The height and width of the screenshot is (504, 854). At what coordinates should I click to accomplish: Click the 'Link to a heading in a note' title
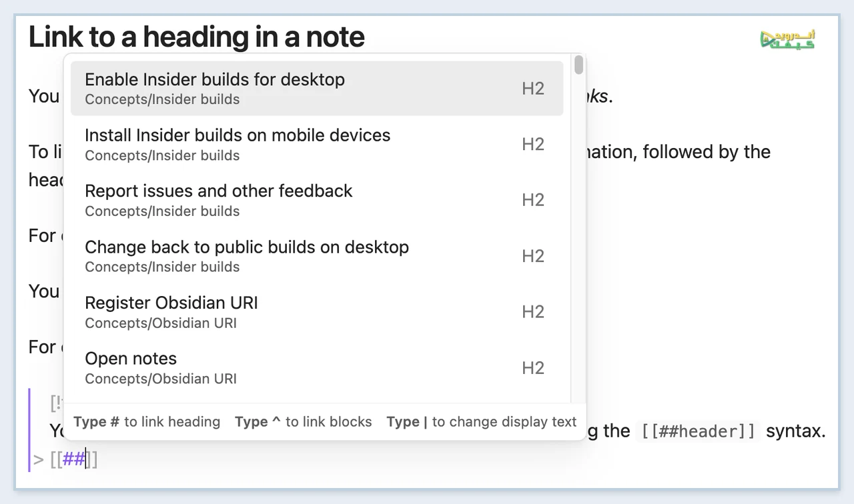[x=197, y=37]
